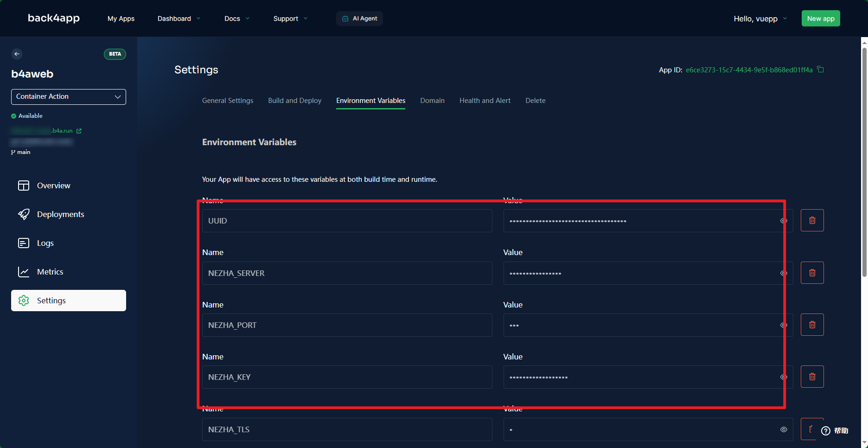Switch to Build and Deploy tab
This screenshot has width=868, height=448.
click(295, 101)
